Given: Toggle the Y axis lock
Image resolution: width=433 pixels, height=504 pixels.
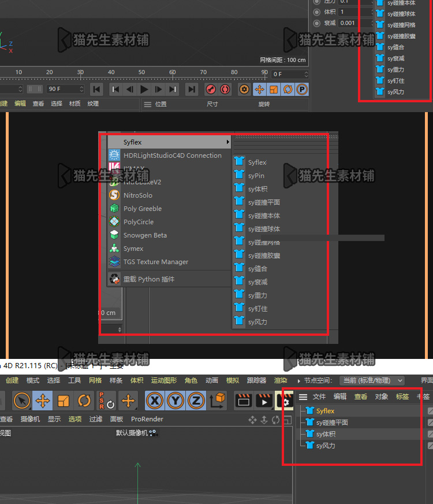Looking at the screenshot, I should (x=176, y=401).
